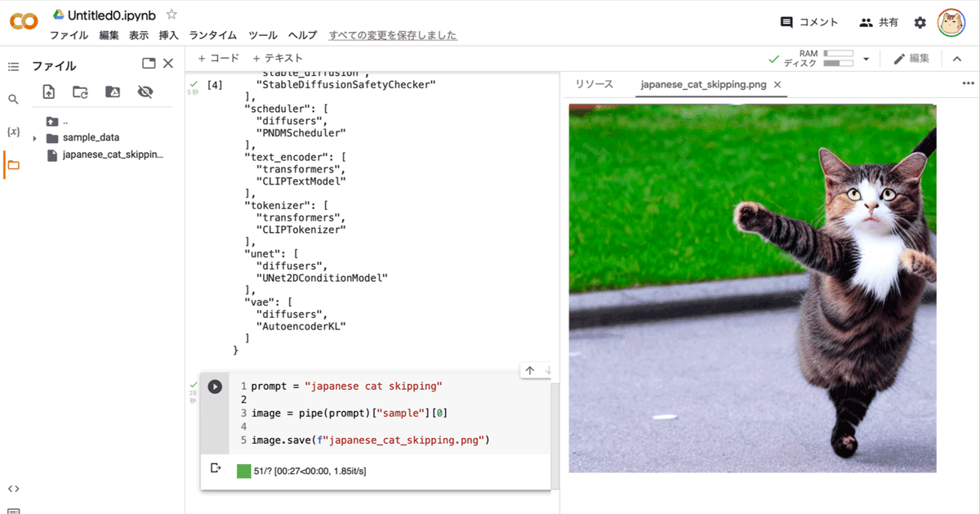Mount Google Drive from the files panel

113,92
